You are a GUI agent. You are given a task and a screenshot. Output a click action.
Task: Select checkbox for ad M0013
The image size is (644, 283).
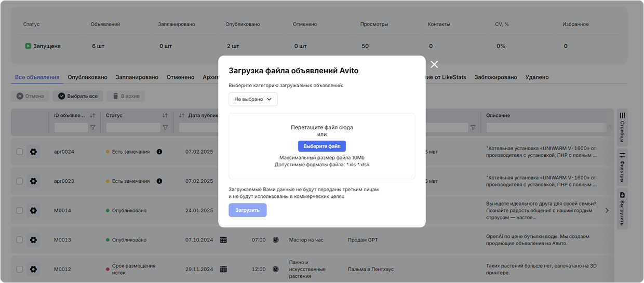19,240
